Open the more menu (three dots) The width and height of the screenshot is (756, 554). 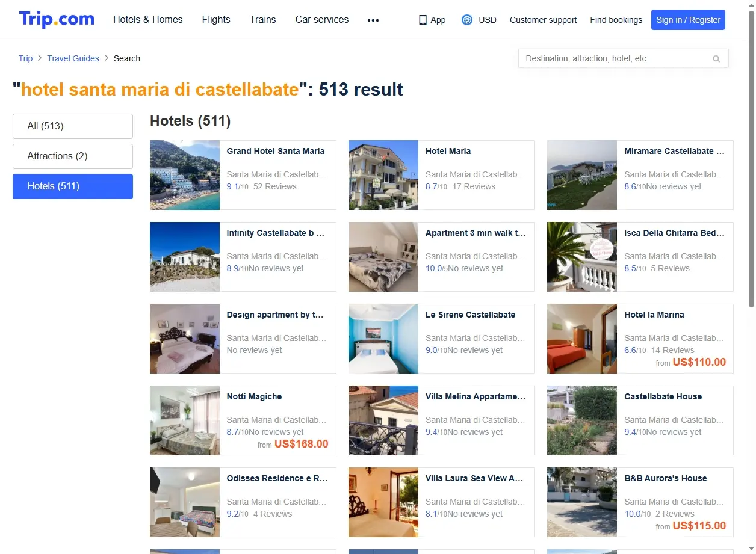click(373, 20)
